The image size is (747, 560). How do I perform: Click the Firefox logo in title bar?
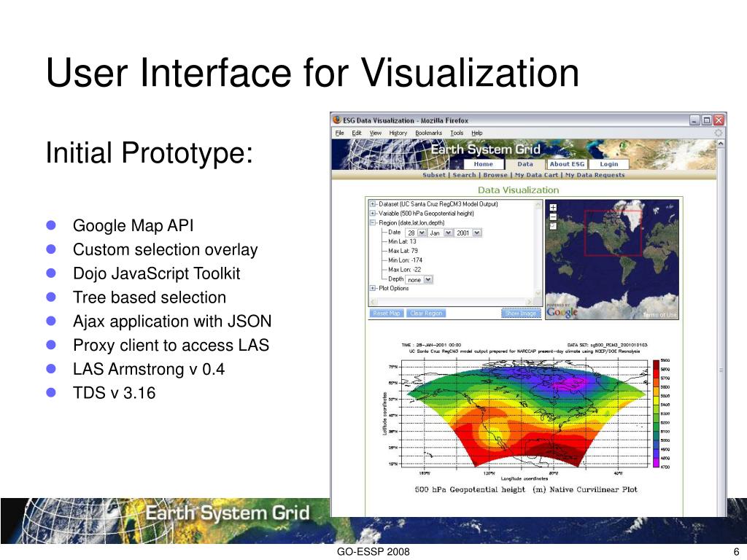(x=337, y=120)
